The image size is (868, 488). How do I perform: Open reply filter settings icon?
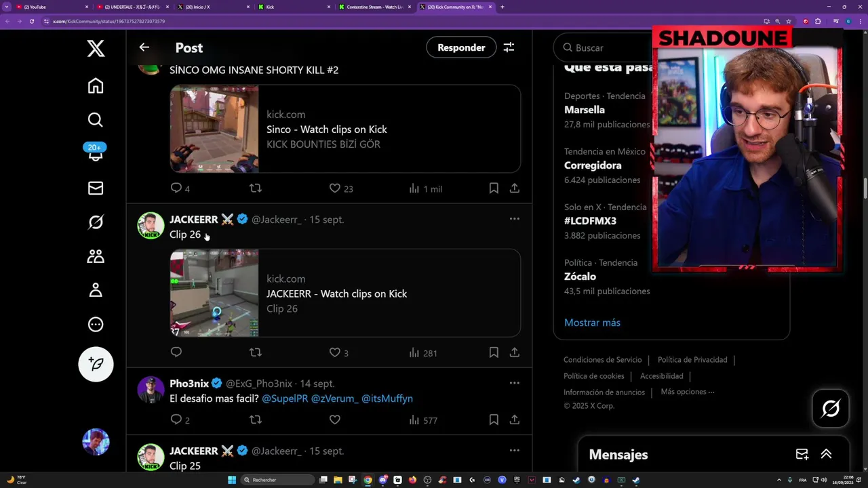click(x=509, y=47)
